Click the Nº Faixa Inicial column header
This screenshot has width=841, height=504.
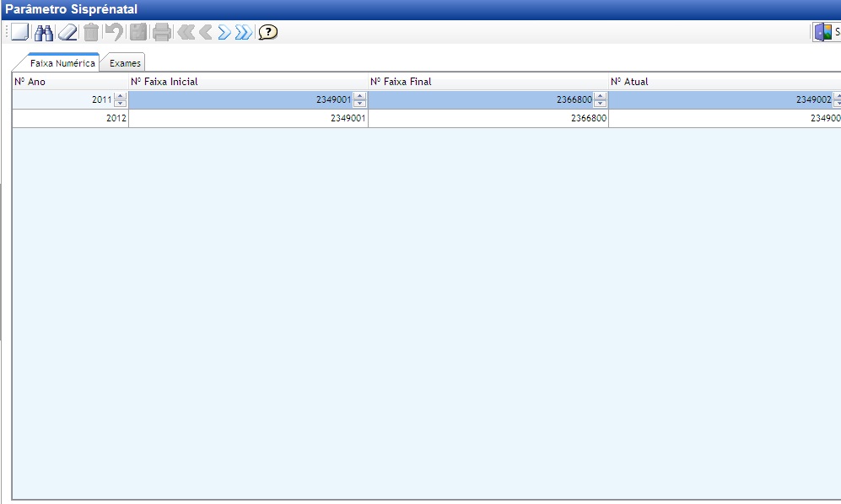coord(248,82)
